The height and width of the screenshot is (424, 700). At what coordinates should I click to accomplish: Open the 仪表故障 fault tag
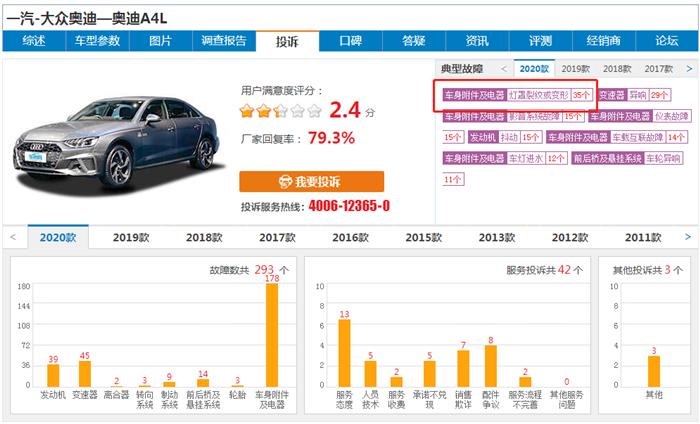639,116
